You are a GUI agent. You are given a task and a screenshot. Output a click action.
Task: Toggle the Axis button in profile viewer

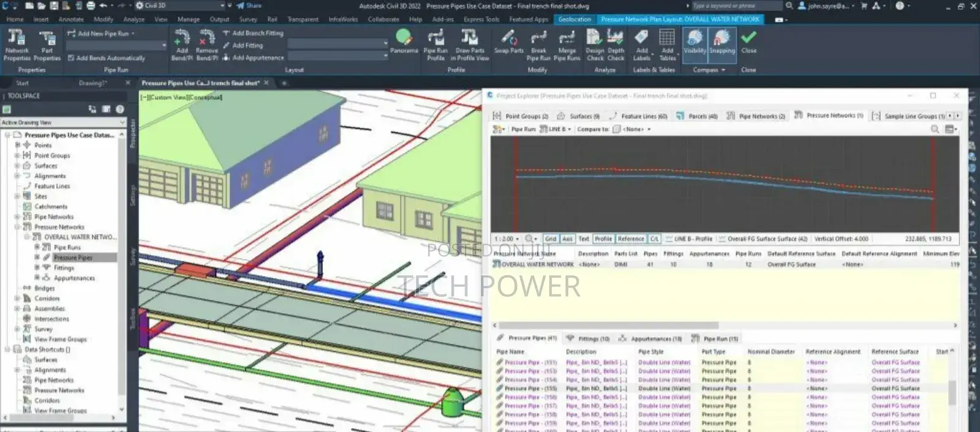(567, 239)
